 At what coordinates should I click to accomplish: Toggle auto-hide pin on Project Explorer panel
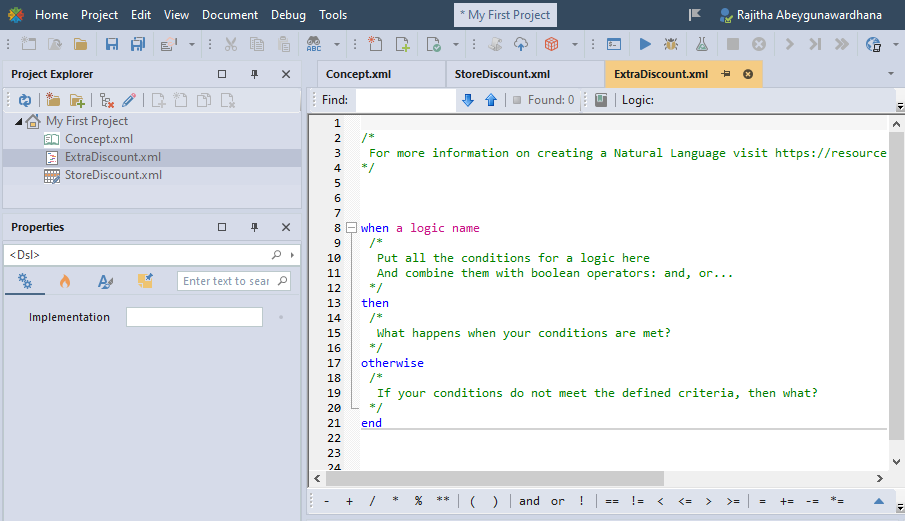coord(254,74)
